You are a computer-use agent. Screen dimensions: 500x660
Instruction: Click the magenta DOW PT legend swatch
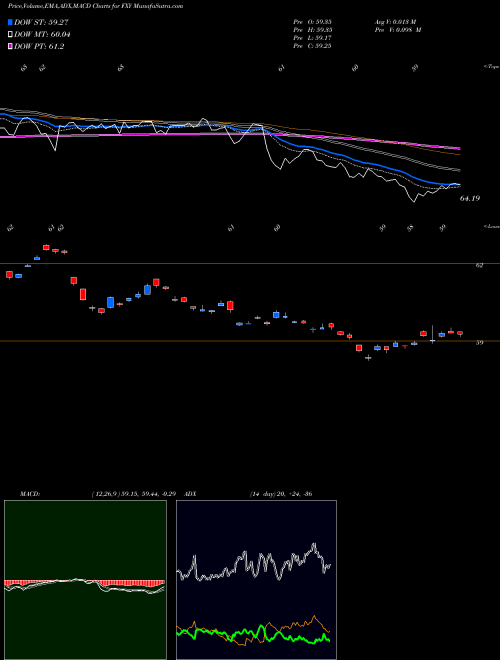point(11,46)
